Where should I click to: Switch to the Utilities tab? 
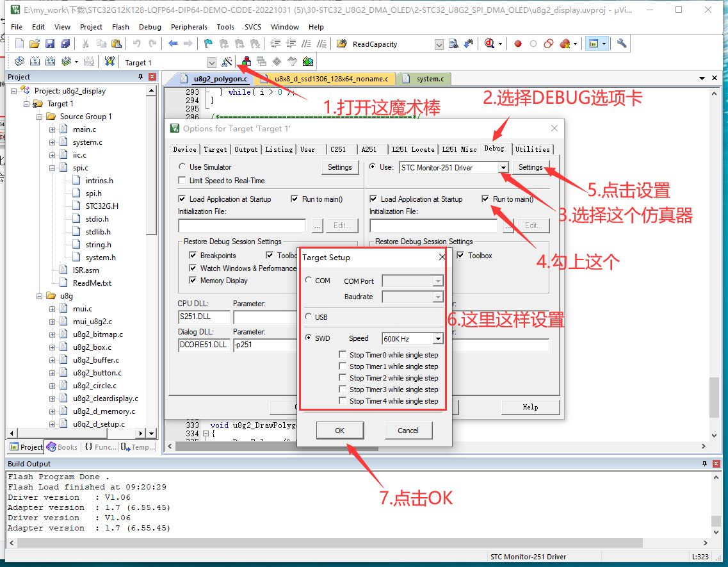coord(532,149)
